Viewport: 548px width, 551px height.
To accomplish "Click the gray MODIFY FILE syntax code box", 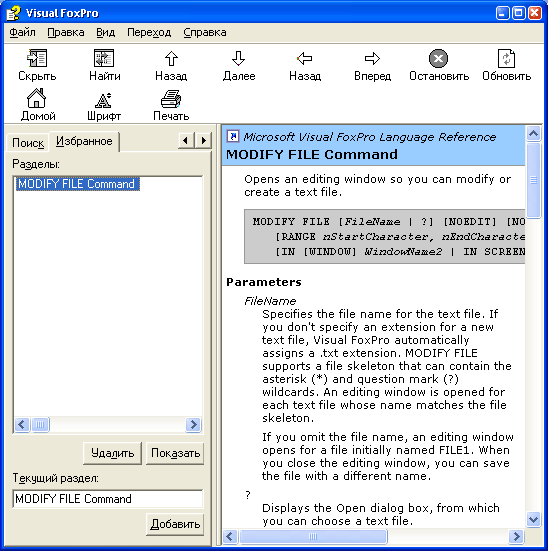I will point(385,236).
